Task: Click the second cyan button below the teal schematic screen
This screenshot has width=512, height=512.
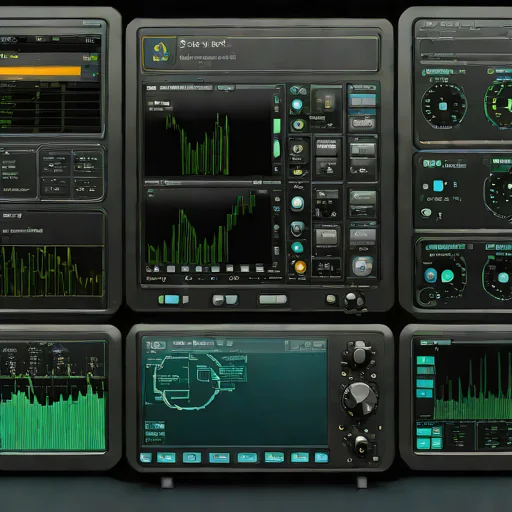Action: [x=166, y=458]
